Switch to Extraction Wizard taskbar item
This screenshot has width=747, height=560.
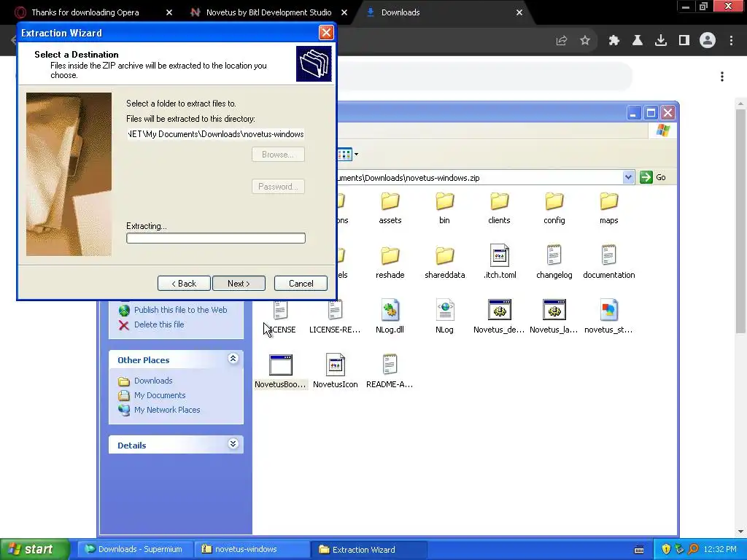point(369,549)
